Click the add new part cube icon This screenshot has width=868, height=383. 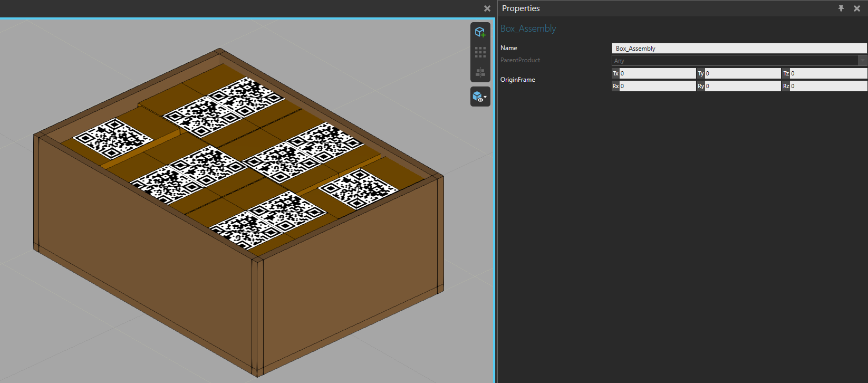point(480,32)
